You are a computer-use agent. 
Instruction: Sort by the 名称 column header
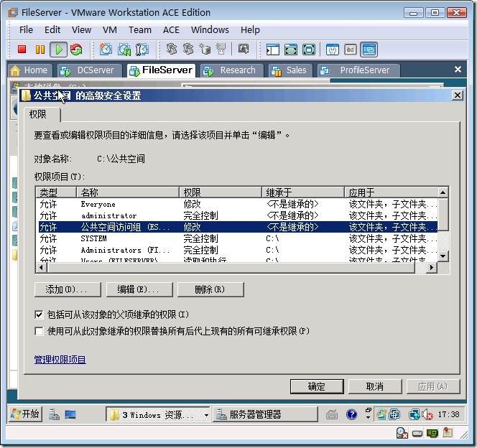point(128,192)
